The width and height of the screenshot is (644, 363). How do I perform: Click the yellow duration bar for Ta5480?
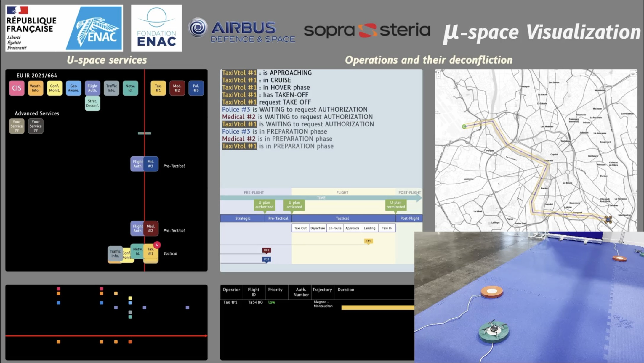coord(379,307)
